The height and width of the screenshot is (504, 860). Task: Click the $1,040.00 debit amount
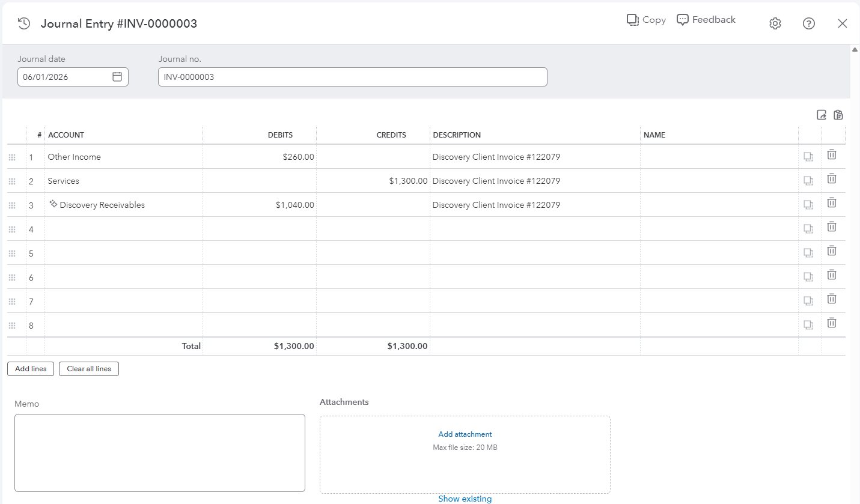pos(295,205)
